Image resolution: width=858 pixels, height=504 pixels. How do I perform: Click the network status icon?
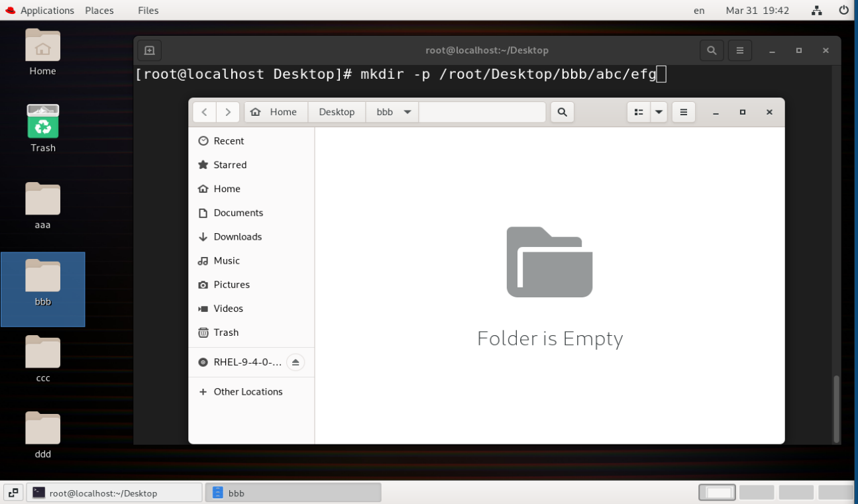pyautogui.click(x=817, y=10)
